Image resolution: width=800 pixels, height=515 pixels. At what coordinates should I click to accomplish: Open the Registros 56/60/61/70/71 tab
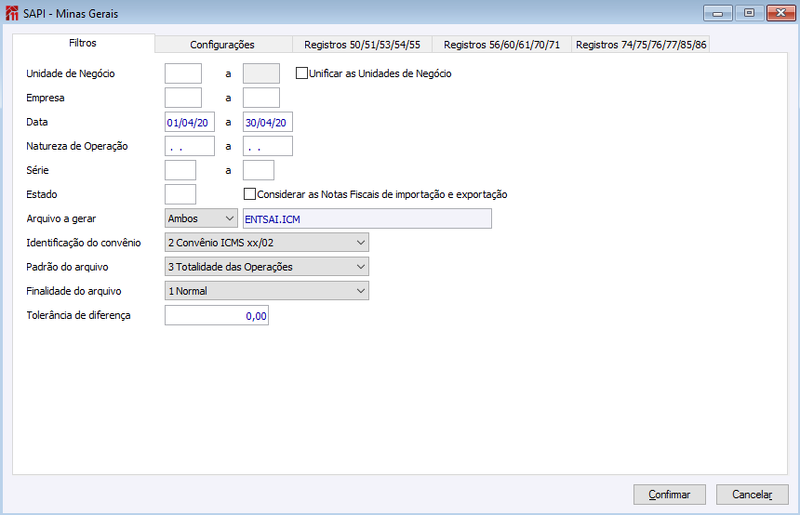(x=502, y=44)
